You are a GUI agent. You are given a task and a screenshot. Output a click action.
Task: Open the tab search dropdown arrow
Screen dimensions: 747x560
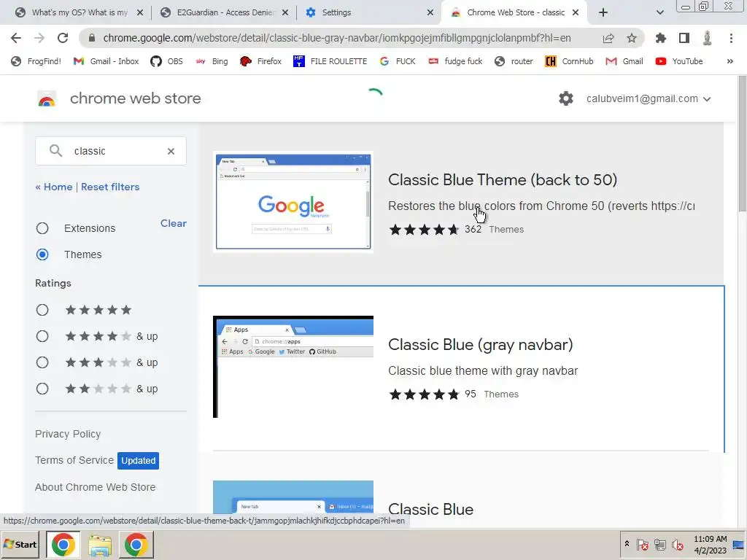[x=659, y=12]
